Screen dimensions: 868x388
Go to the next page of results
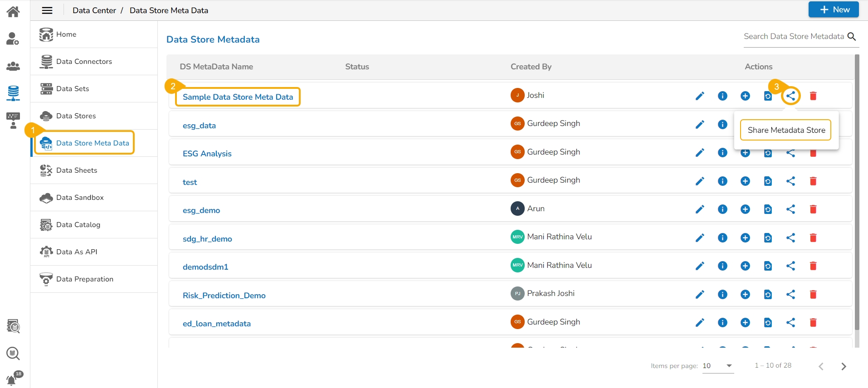pyautogui.click(x=844, y=366)
